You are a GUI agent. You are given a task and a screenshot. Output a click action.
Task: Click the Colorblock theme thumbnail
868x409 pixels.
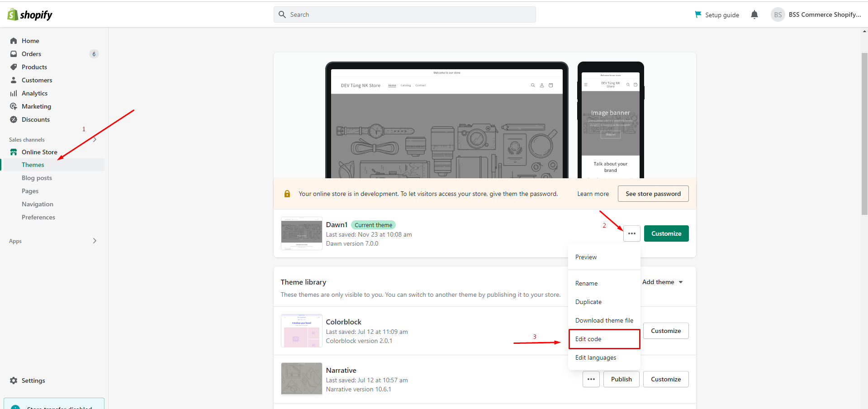[302, 331]
